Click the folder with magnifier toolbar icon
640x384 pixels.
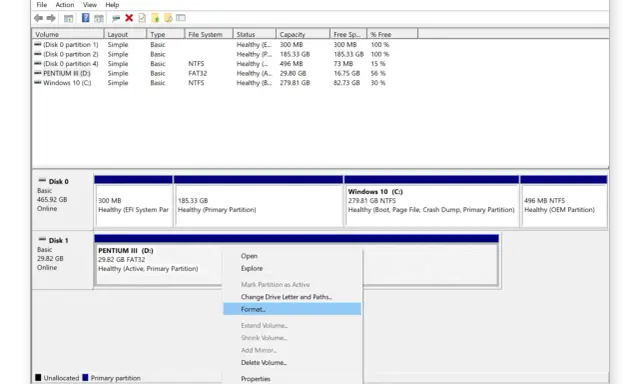(168, 18)
